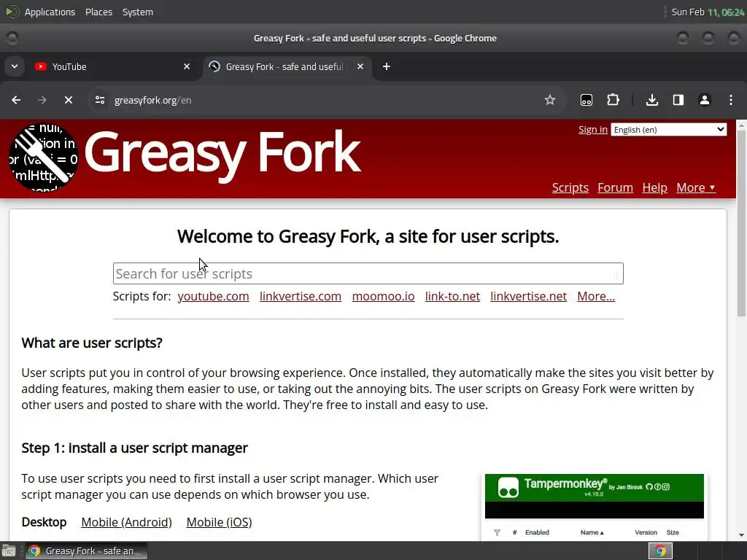Open the Applications menu

50,12
